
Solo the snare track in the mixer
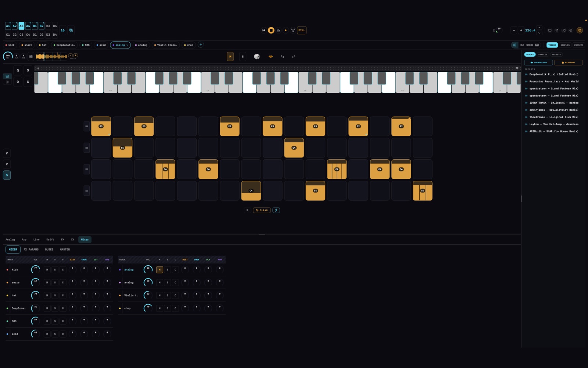click(55, 283)
